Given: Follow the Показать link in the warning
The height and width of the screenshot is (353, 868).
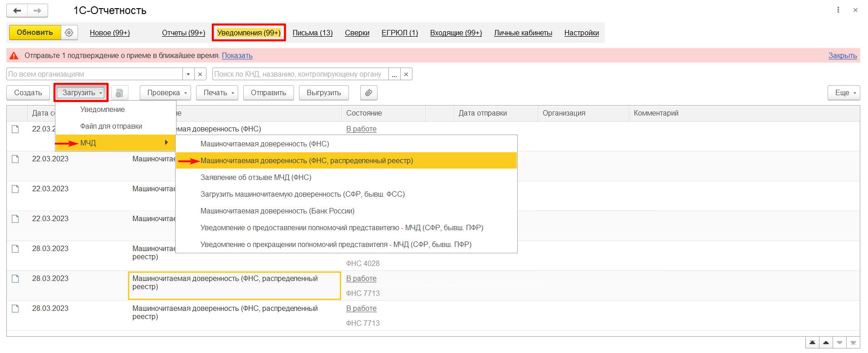Looking at the screenshot, I should coord(237,56).
